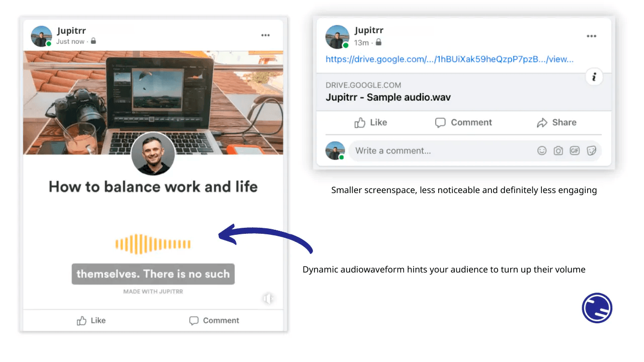Toggle the video mute speaker icon
Viewport: 644px width, 362px height.
point(268,299)
